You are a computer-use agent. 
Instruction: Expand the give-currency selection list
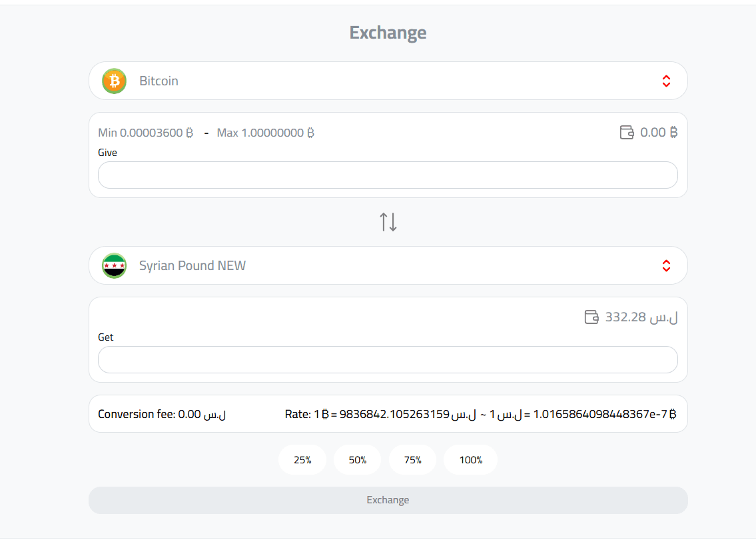(388, 81)
